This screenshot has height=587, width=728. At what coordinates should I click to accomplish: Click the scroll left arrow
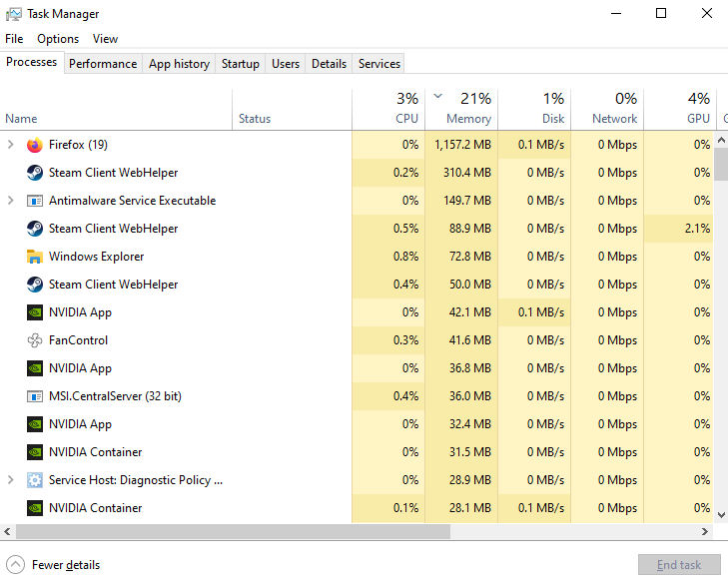pyautogui.click(x=7, y=532)
